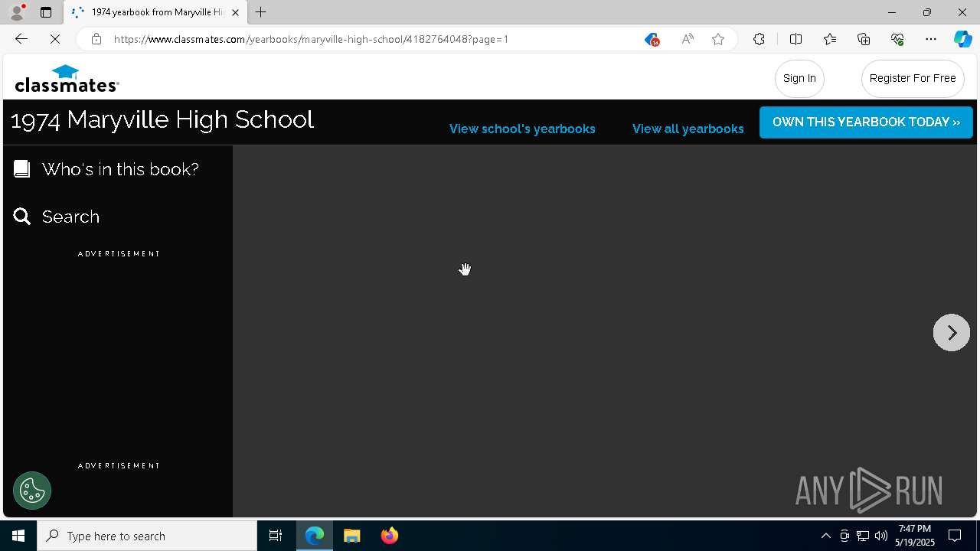Open browser Extensions icon

[x=759, y=39]
